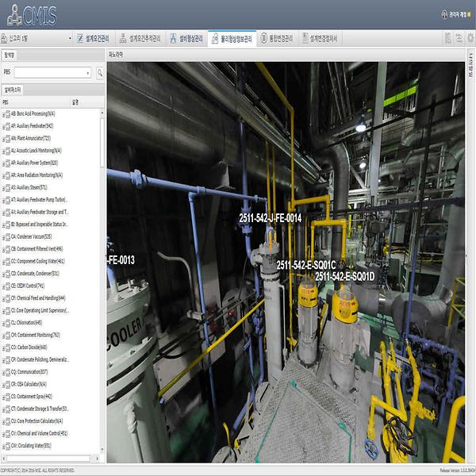
Task: Expand the AF: Auxiliary Feedwater tree node
Action: (x=4, y=125)
